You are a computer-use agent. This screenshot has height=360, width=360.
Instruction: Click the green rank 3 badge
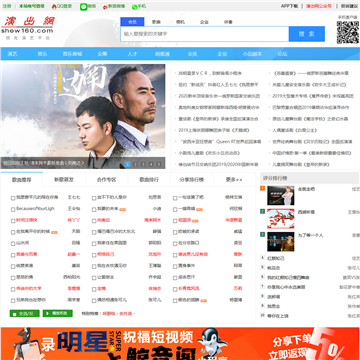point(263,234)
